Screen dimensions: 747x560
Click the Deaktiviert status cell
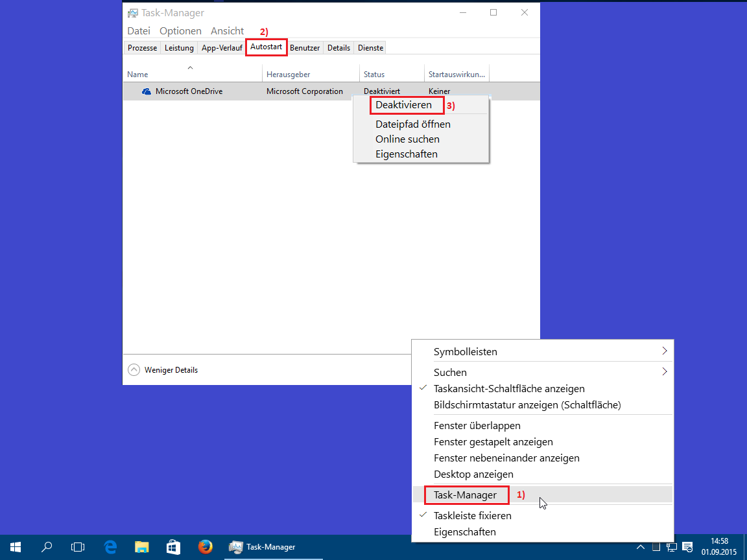381,91
